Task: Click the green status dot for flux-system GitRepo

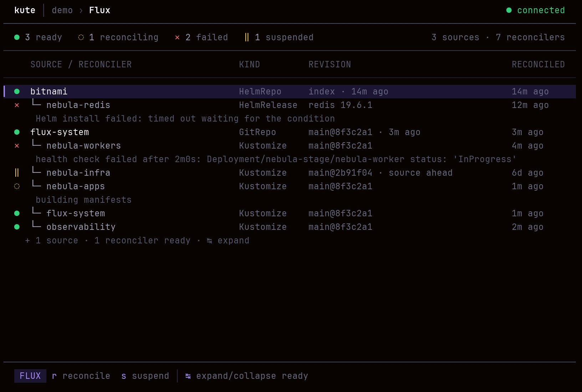Action: [x=17, y=132]
